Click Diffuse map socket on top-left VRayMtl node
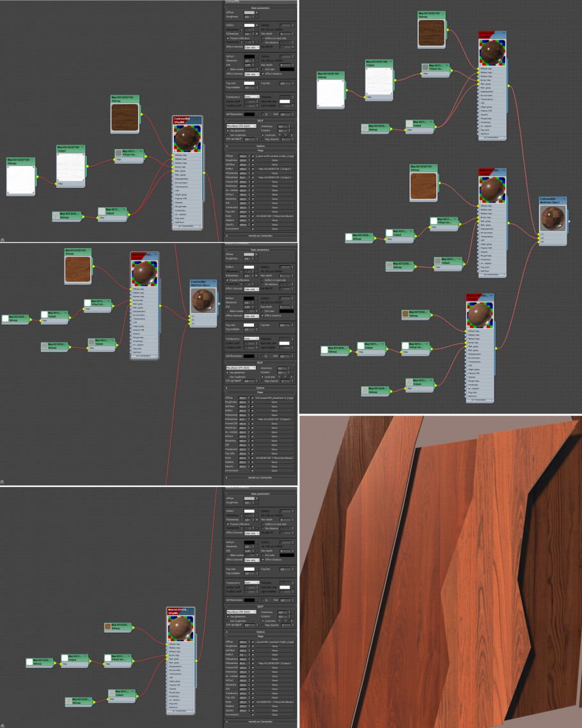The image size is (582, 728). click(x=173, y=155)
